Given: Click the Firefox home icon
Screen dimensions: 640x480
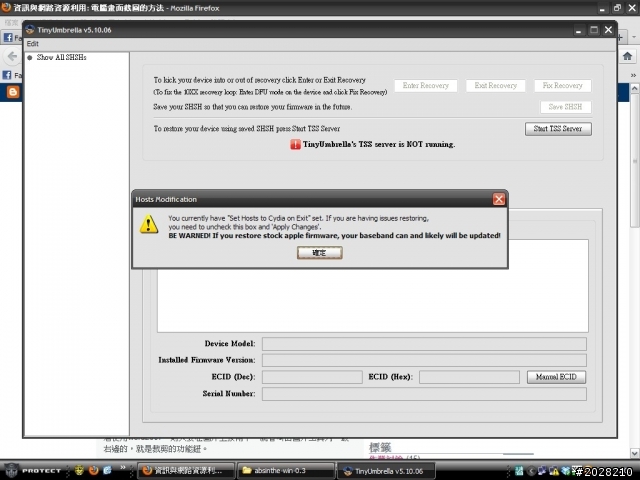Looking at the screenshot, I should tap(627, 56).
